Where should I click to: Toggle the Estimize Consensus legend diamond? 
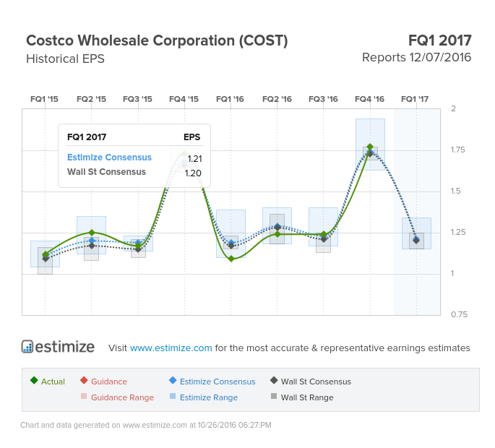(173, 380)
